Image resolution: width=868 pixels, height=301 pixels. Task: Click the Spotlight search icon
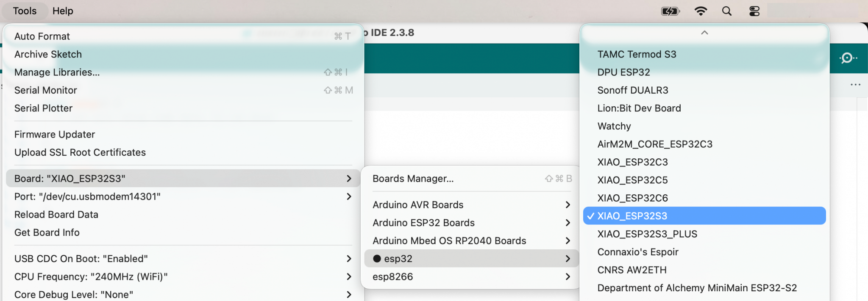pyautogui.click(x=726, y=11)
